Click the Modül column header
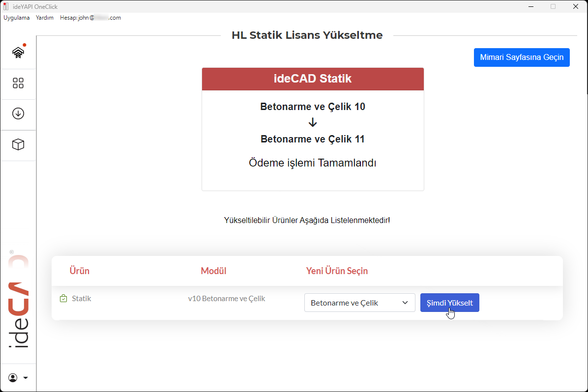The height and width of the screenshot is (392, 588). (213, 271)
